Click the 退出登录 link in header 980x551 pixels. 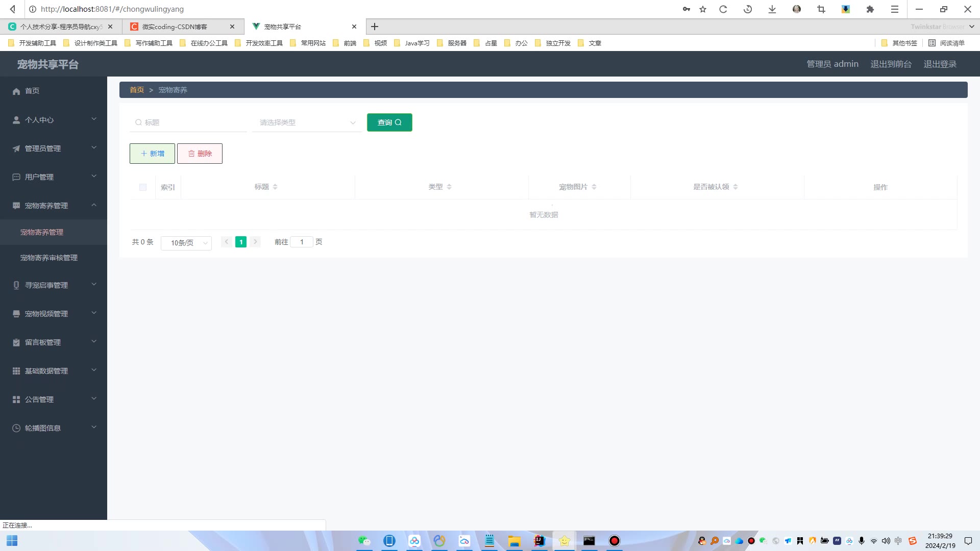pos(940,64)
